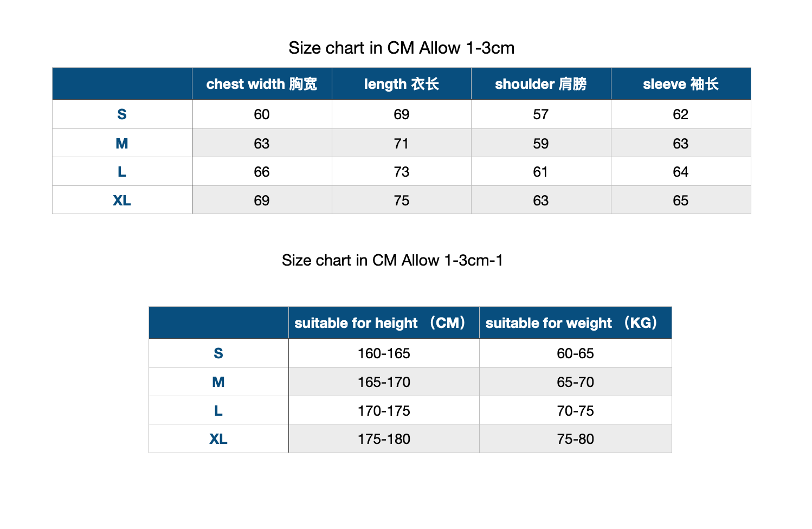The width and height of the screenshot is (812, 529).
Task: Click the 'Size chart in CM Allow 1-3cm' title
Action: pyautogui.click(x=401, y=48)
